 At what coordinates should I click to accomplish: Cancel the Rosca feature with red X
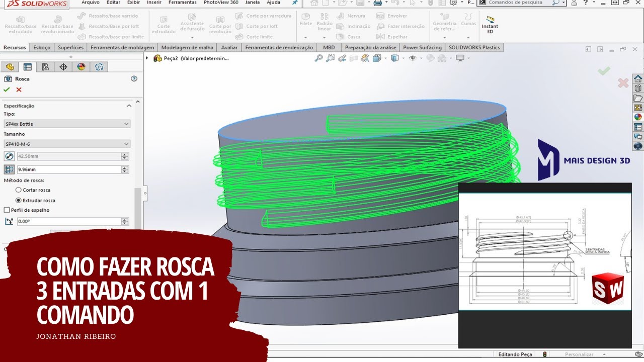tap(19, 89)
